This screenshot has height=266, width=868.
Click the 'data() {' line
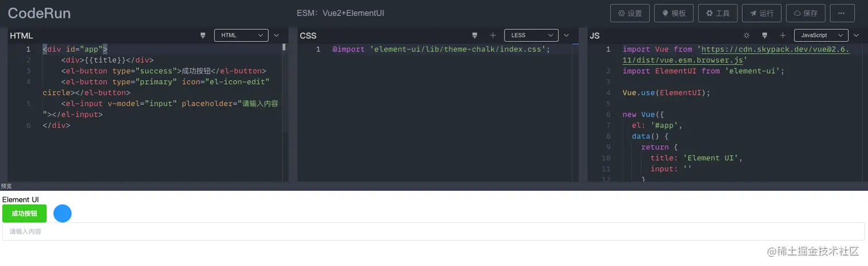[x=650, y=136]
